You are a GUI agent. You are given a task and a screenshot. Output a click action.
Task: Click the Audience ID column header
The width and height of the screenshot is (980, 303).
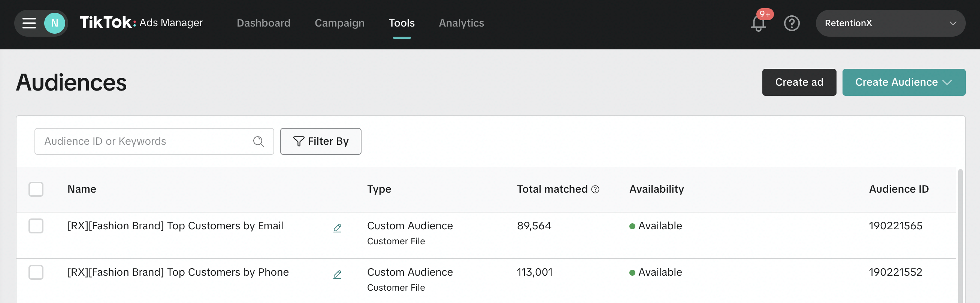(899, 189)
